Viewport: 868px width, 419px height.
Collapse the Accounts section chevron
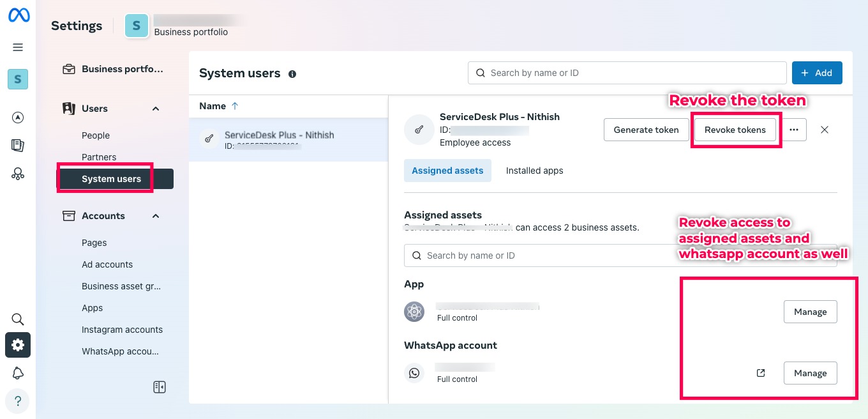[156, 216]
